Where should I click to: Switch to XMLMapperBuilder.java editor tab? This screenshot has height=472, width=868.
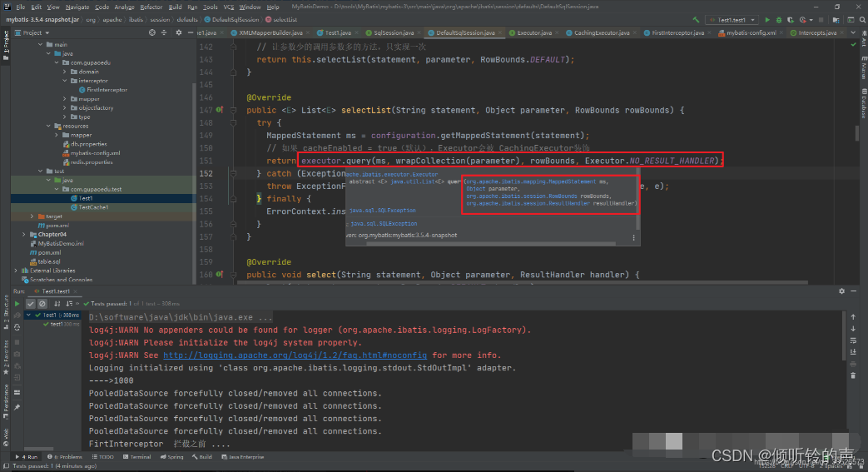coord(270,32)
